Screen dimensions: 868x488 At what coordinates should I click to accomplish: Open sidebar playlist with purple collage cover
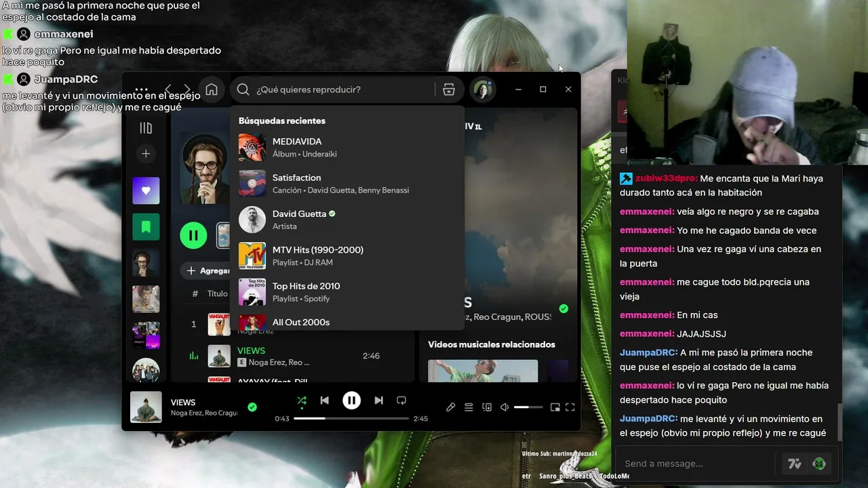pos(146,335)
